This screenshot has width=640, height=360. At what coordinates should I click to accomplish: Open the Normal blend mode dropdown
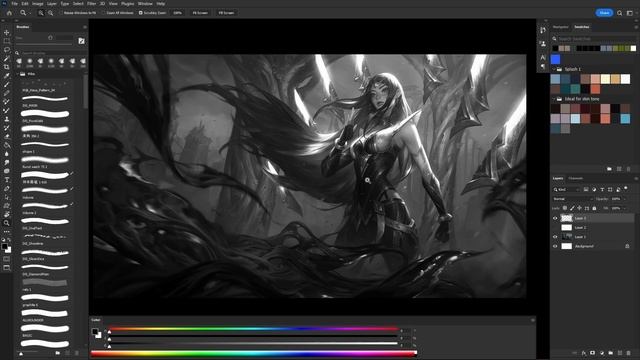[572, 199]
